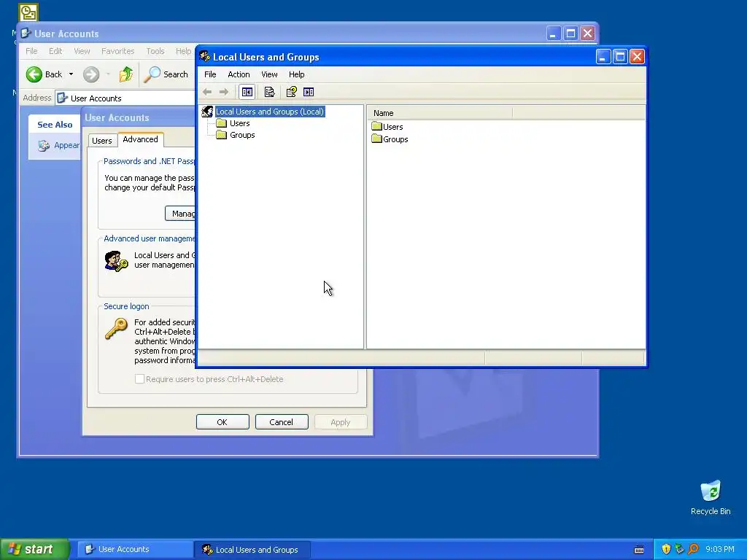This screenshot has width=747, height=560.
Task: Click the Manage passwords button
Action: point(180,214)
